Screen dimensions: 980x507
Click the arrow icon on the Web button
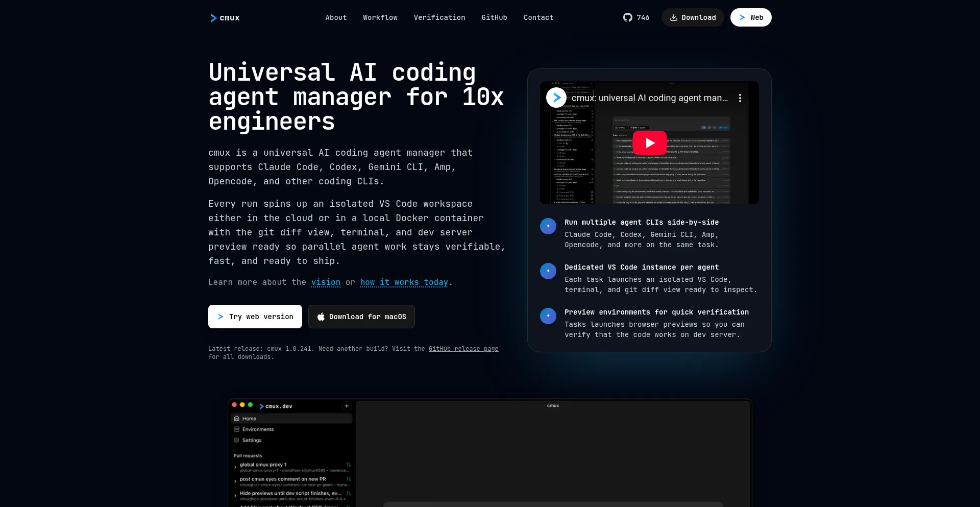742,17
